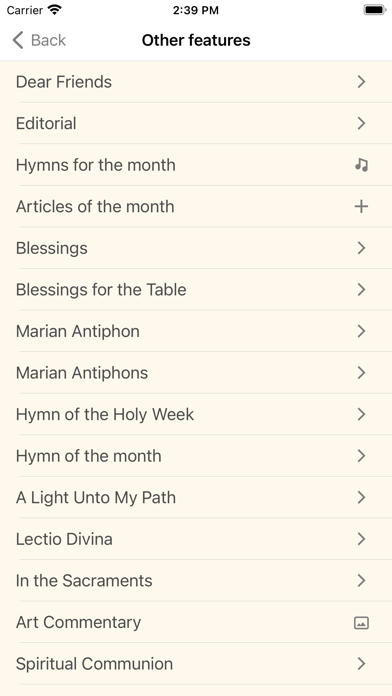Viewport: 392px width, 696px height.
Task: Tap the battery icon in status bar
Action: point(375,10)
